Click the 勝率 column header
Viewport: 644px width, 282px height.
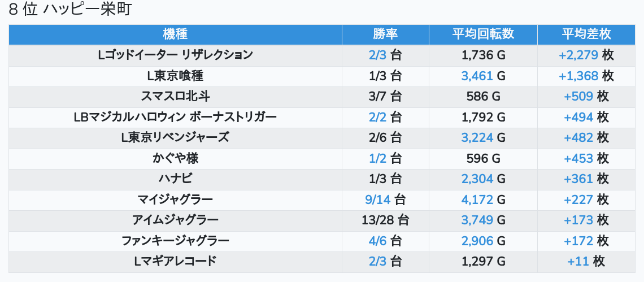385,34
